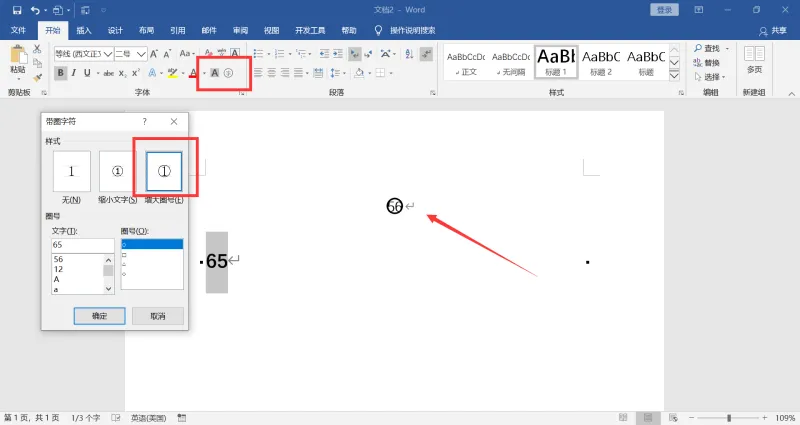Toggle show/hide paragraph marks
800x425 pixels.
(x=427, y=54)
